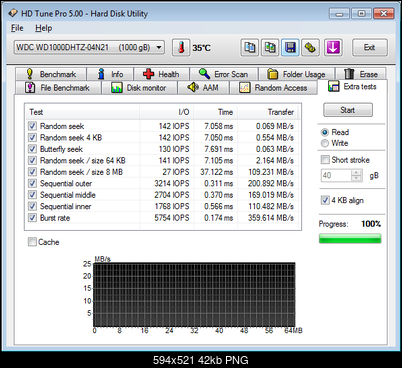
Task: Click the 200.892 MB/s transfer value
Action: [271, 183]
